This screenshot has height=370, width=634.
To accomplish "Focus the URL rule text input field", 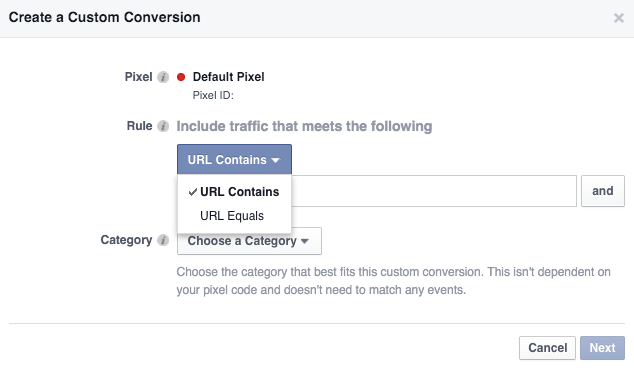I will click(434, 191).
